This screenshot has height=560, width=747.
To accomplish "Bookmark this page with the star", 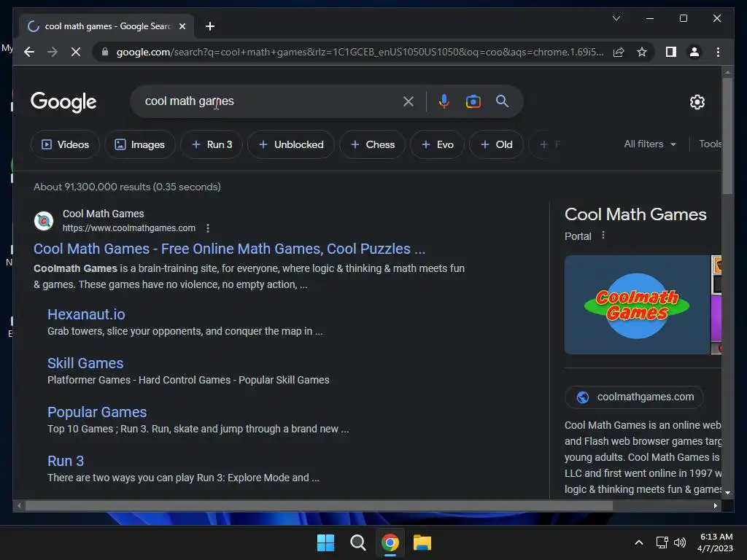I will [642, 52].
